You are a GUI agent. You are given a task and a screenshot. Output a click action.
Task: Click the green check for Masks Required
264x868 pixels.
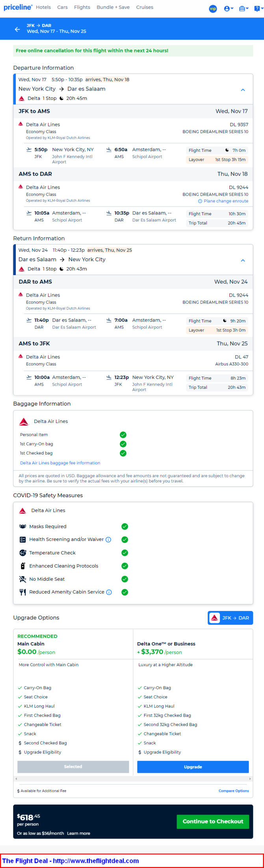click(x=125, y=526)
